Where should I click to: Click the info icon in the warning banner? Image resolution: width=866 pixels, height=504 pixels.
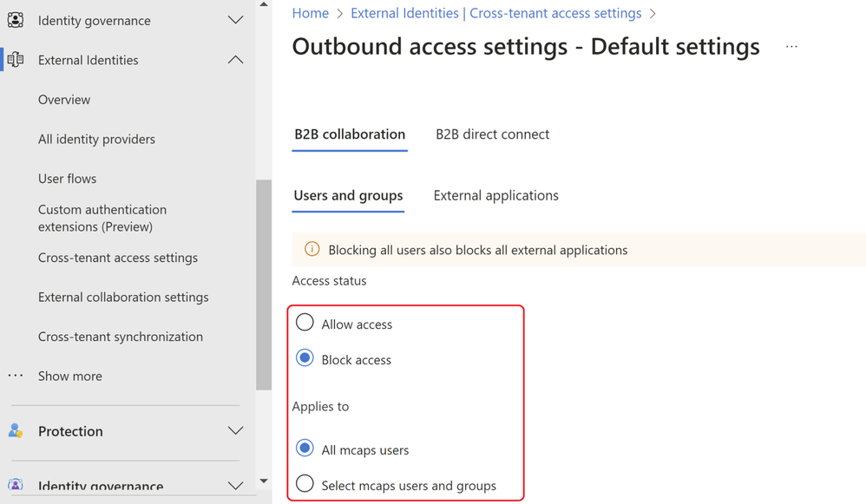pos(312,250)
